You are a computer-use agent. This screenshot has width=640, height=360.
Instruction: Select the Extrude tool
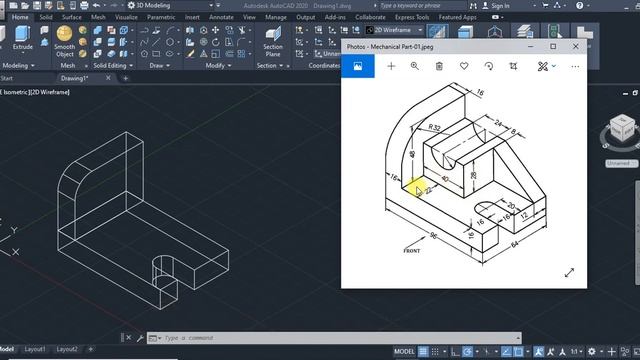point(22,38)
